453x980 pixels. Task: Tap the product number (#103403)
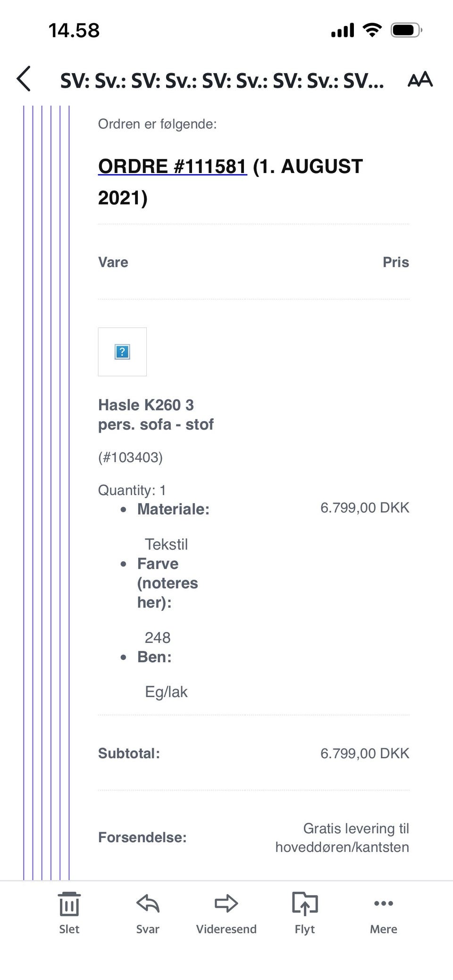click(130, 457)
